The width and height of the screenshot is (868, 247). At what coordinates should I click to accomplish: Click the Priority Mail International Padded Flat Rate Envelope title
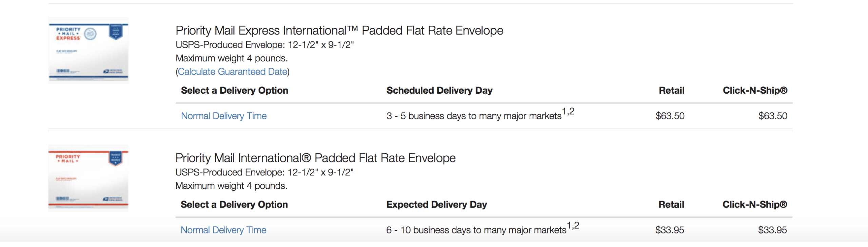(315, 158)
